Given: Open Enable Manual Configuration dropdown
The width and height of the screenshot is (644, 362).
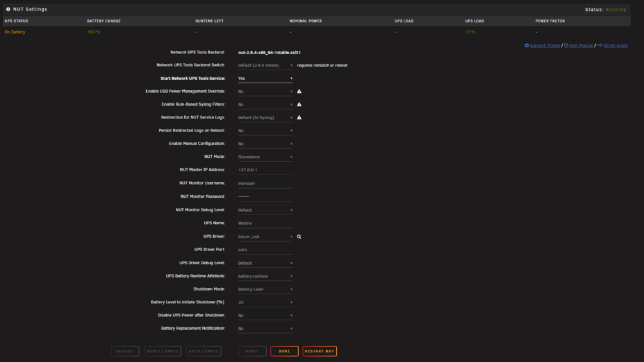Looking at the screenshot, I should tap(265, 144).
